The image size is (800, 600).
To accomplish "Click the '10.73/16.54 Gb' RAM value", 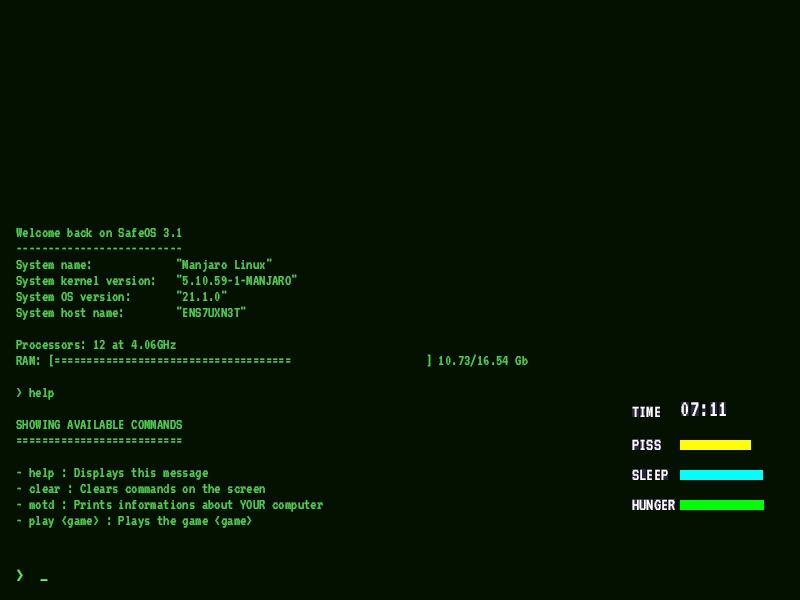I will (483, 361).
